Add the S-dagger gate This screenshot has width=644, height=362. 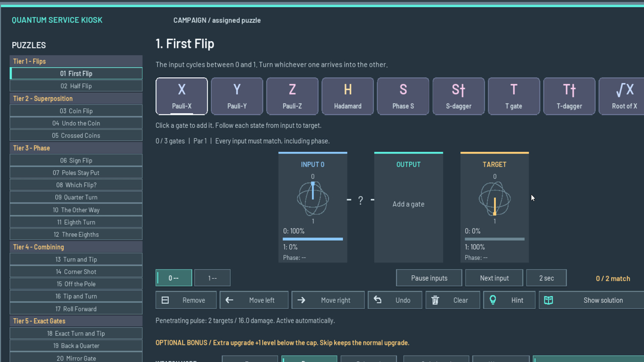click(x=459, y=96)
